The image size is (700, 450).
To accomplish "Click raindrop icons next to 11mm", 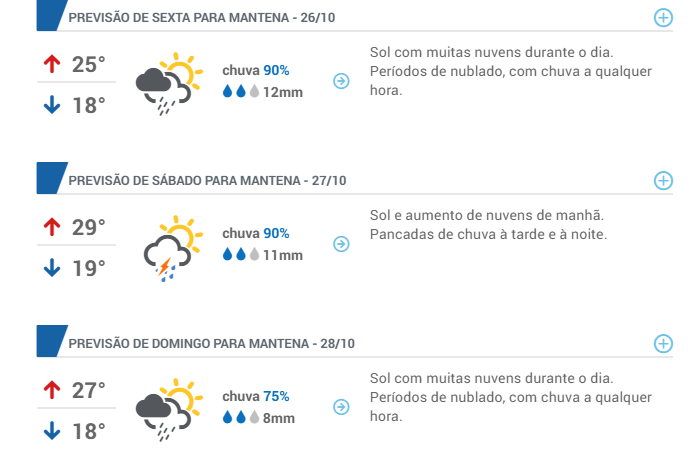I will [241, 255].
